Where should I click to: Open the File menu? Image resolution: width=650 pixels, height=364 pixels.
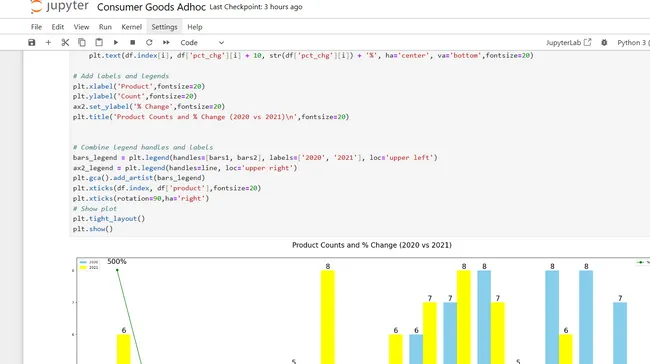tap(36, 27)
